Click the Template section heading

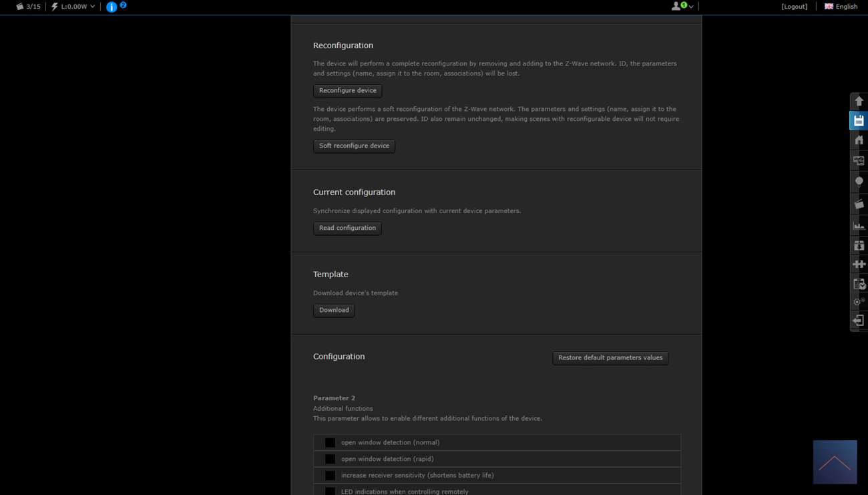pyautogui.click(x=331, y=275)
